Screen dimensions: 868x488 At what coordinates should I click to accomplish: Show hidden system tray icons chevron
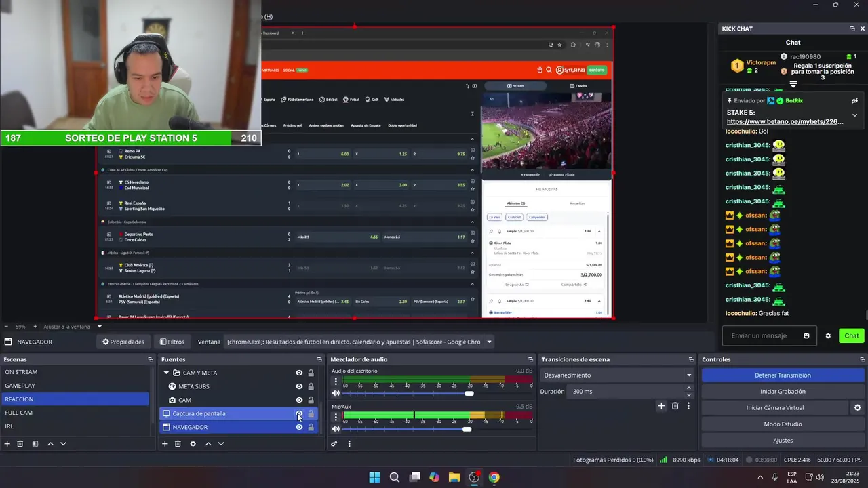click(x=759, y=477)
